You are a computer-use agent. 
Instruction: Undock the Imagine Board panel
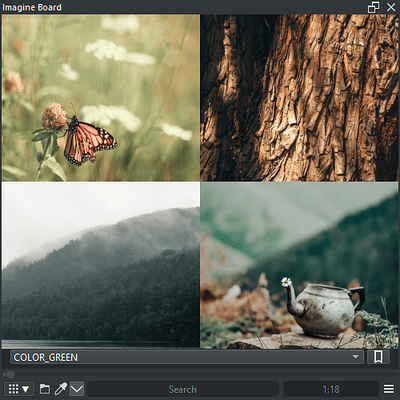[373, 7]
